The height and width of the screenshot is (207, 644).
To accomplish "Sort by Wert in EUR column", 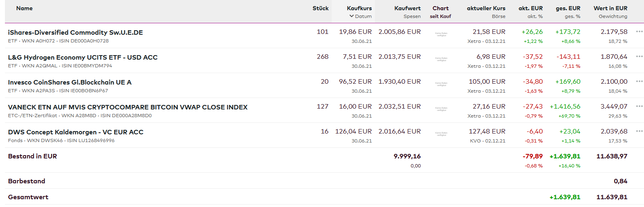I will 610,8.
